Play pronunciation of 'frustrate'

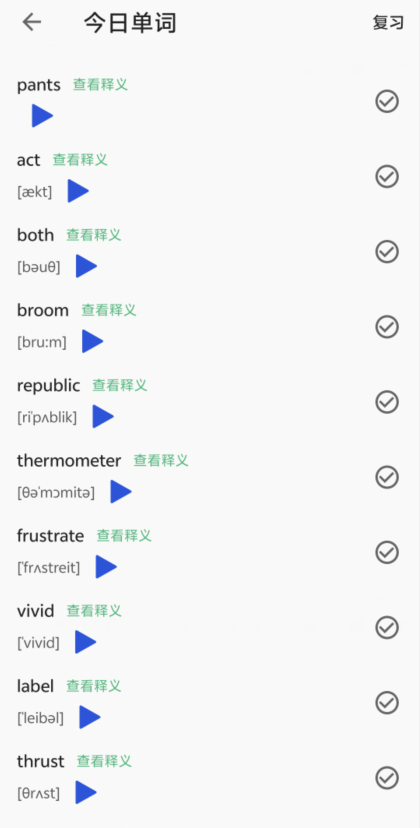[x=106, y=567]
